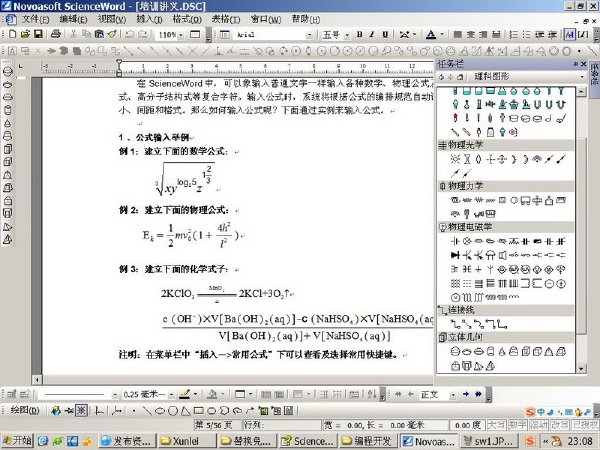
Task: Click the straight line drawing tool
Action: coord(147,411)
